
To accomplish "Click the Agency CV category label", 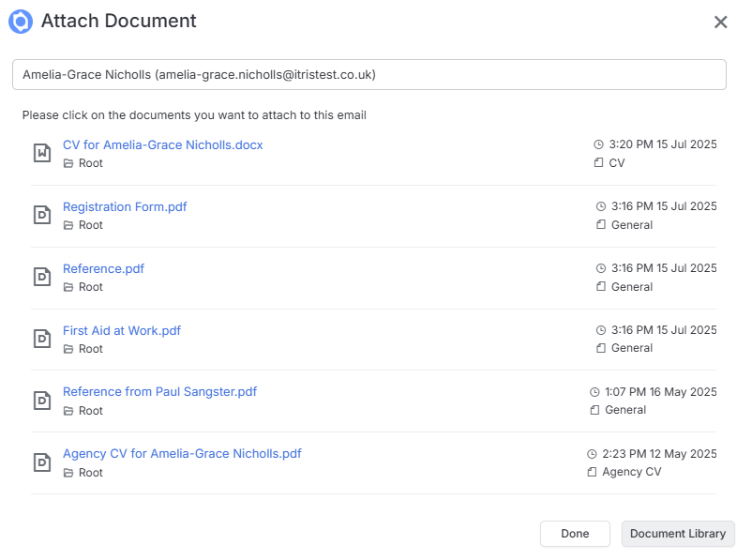I will [x=632, y=472].
